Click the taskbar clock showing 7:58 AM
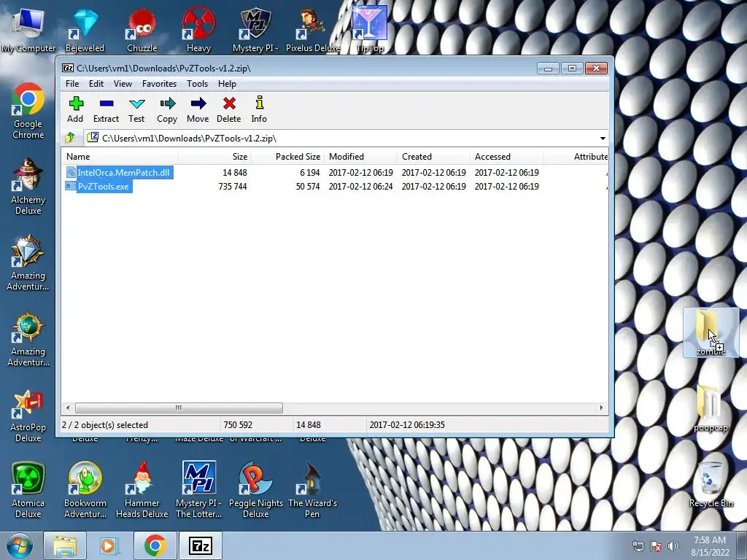The image size is (747, 560). tap(709, 545)
